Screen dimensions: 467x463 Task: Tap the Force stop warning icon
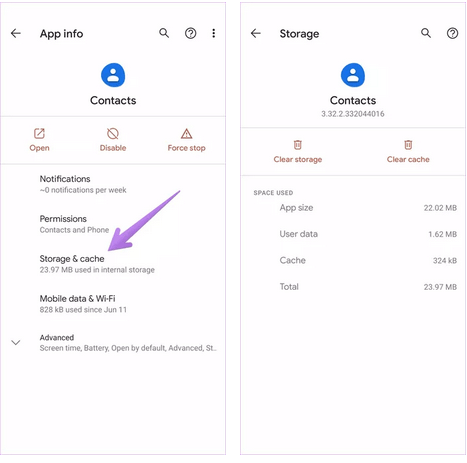pos(186,134)
